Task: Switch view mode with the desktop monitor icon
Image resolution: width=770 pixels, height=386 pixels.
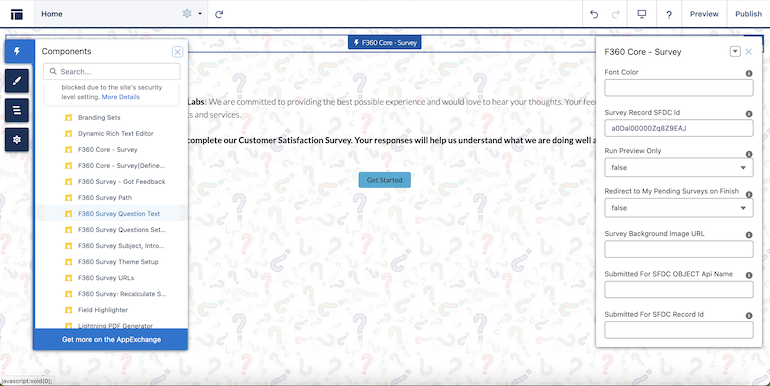Action: click(x=641, y=14)
